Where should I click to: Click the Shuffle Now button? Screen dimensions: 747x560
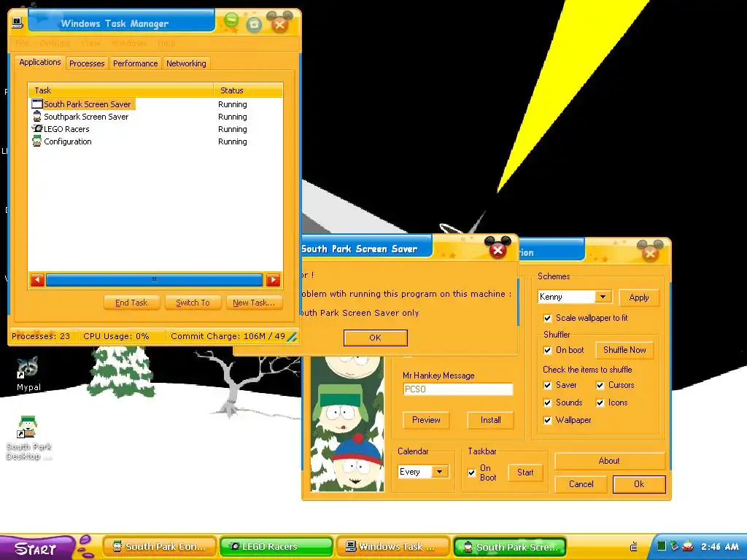click(624, 350)
